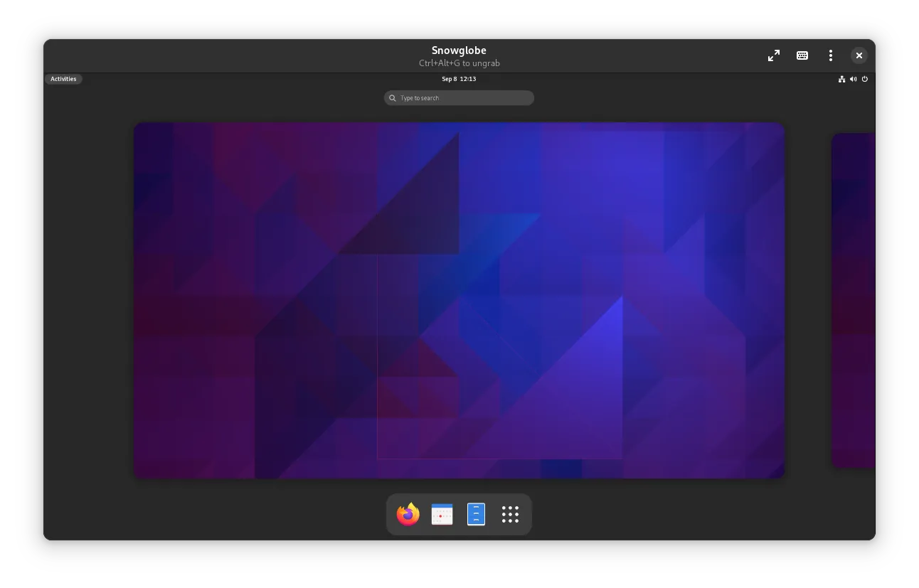Open the Calendar app from the dock
This screenshot has height=588, width=919.
pyautogui.click(x=442, y=514)
